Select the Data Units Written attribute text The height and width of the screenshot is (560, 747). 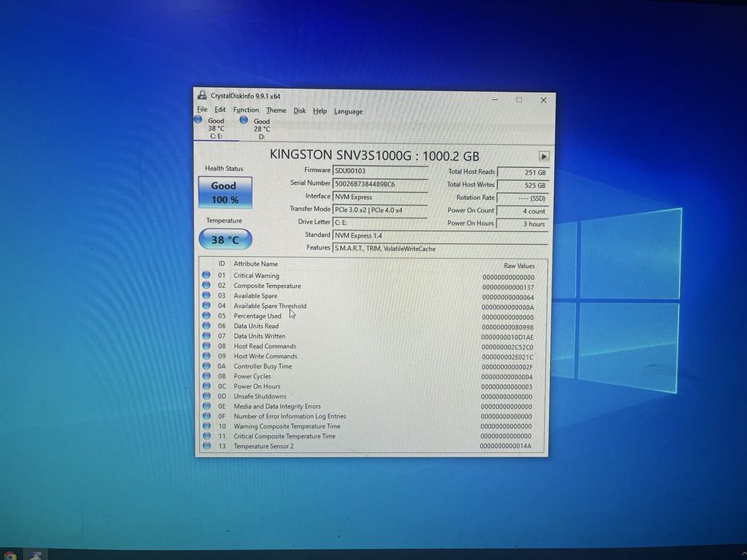pyautogui.click(x=259, y=336)
